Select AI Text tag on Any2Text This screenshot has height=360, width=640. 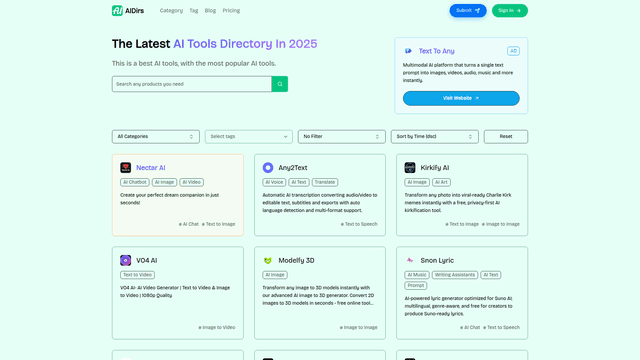[x=299, y=182]
